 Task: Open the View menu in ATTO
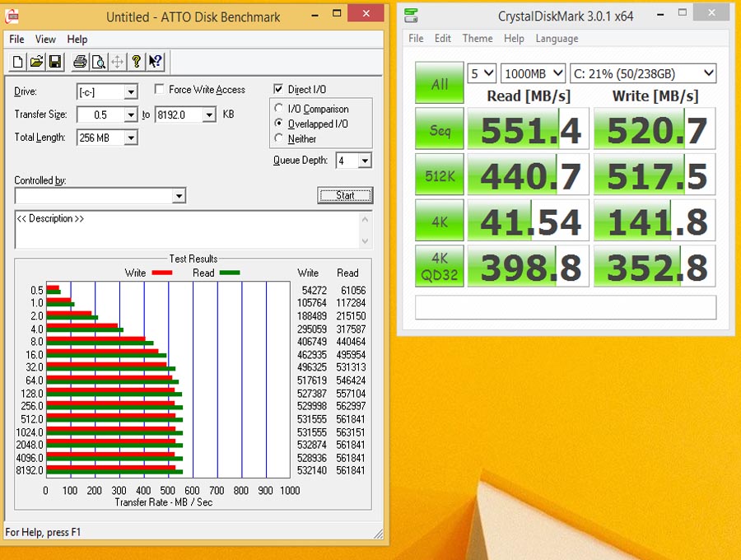(45, 40)
